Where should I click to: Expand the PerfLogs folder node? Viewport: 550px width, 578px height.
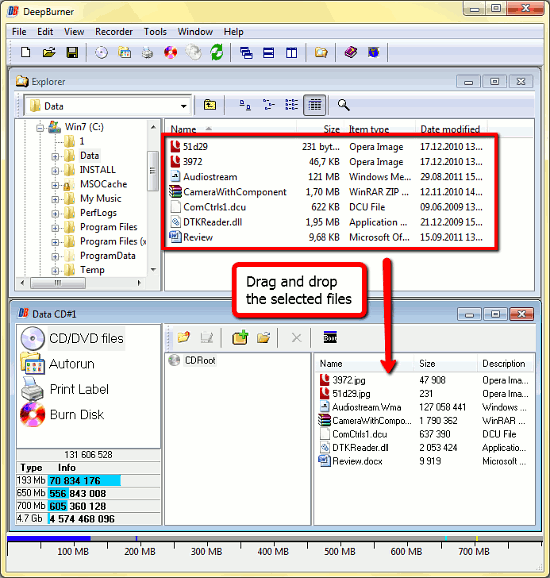55,214
